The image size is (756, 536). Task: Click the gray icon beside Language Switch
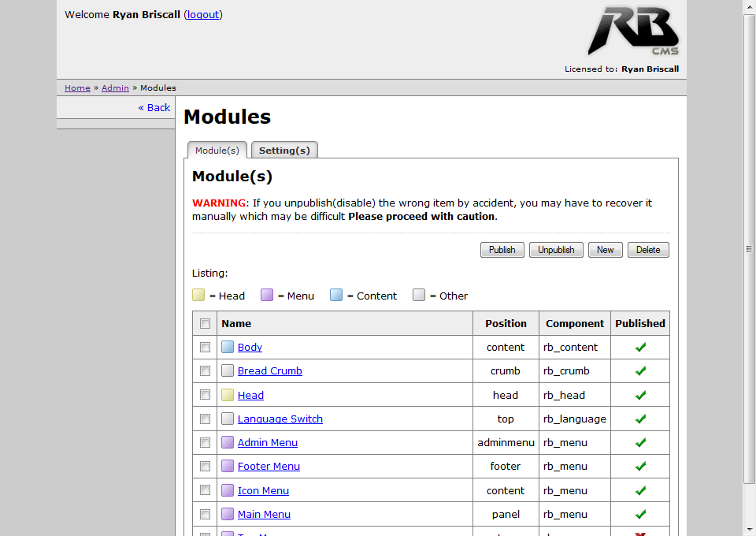coord(228,419)
